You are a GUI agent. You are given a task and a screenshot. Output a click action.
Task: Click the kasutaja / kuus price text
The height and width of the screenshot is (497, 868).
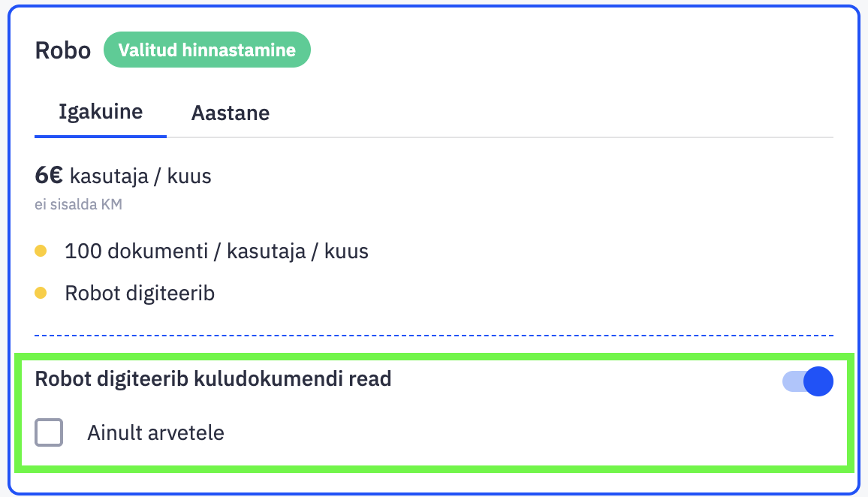coord(140,177)
